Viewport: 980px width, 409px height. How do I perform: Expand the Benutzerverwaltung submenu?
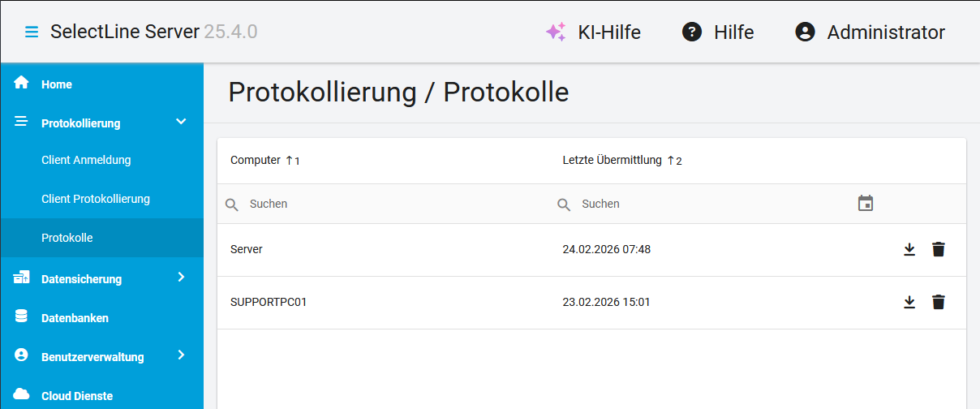point(181,355)
